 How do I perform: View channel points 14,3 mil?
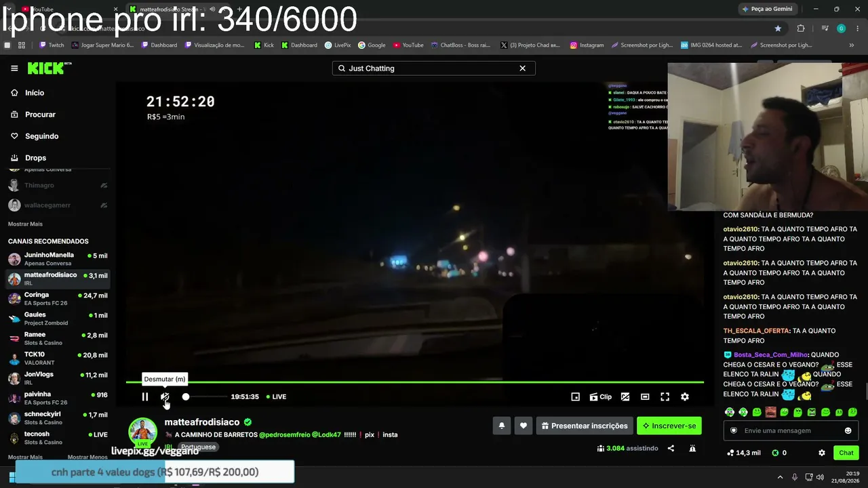[x=743, y=453]
